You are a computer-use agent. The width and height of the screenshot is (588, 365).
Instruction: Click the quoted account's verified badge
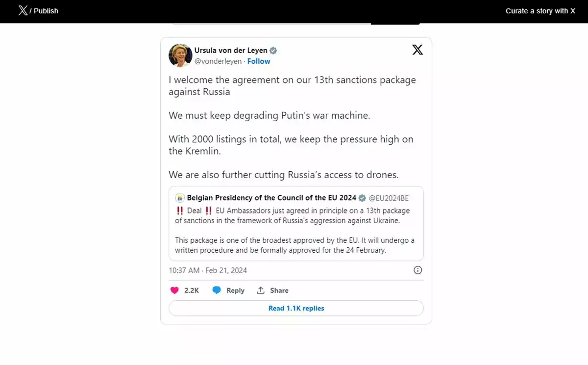pos(362,198)
